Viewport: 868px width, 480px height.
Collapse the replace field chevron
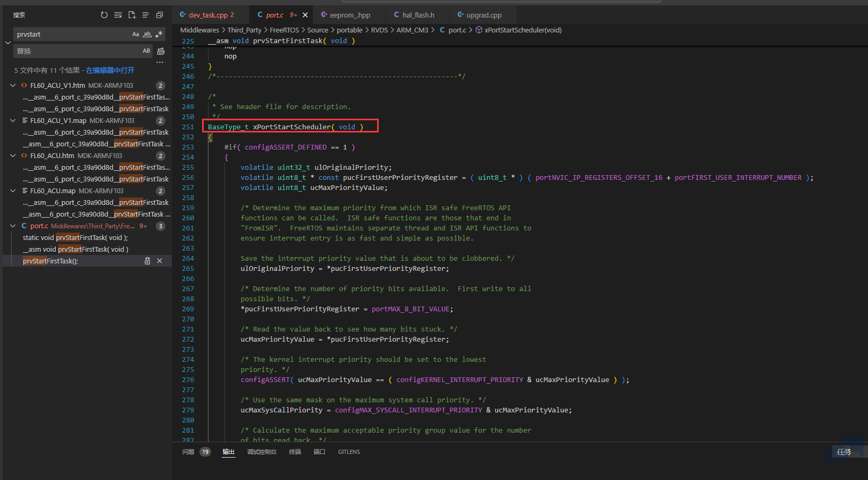7,43
